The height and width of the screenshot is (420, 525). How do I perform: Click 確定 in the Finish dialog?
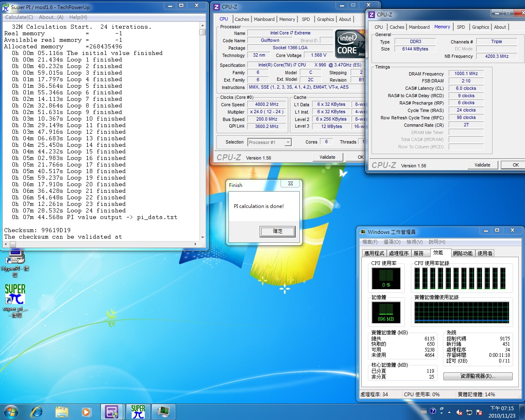pos(277,231)
